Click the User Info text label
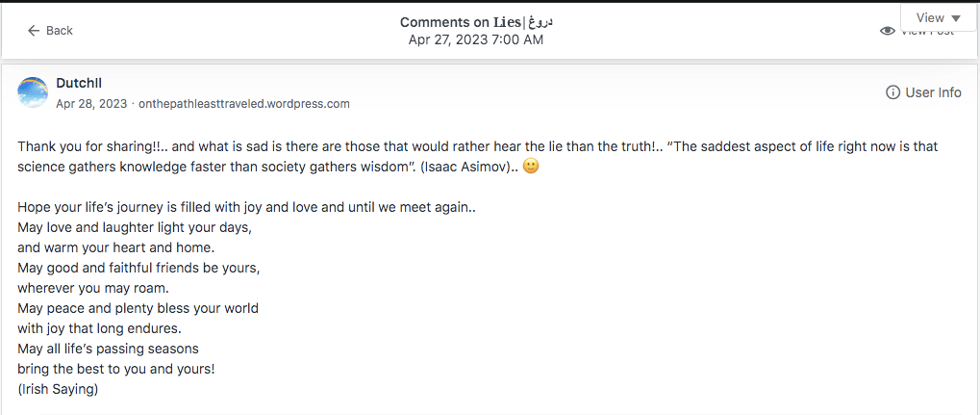The image size is (980, 415). pos(933,92)
